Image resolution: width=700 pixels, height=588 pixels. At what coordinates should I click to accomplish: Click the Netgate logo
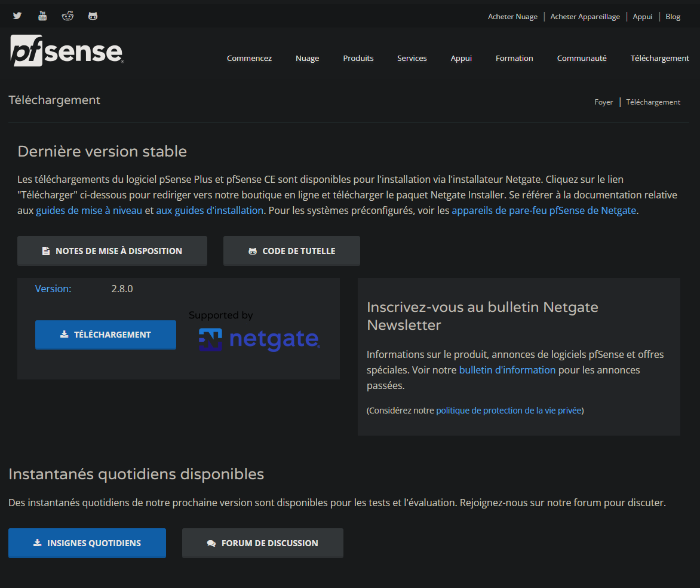(x=259, y=339)
